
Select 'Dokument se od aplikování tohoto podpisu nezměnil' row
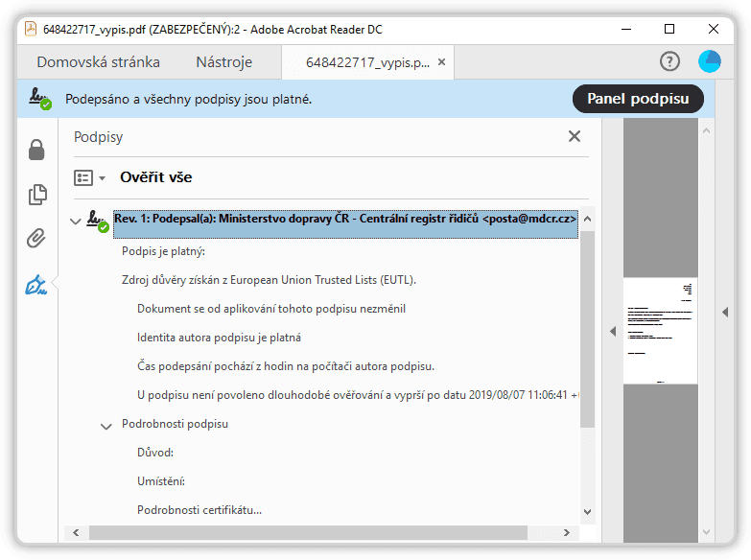[x=271, y=309]
